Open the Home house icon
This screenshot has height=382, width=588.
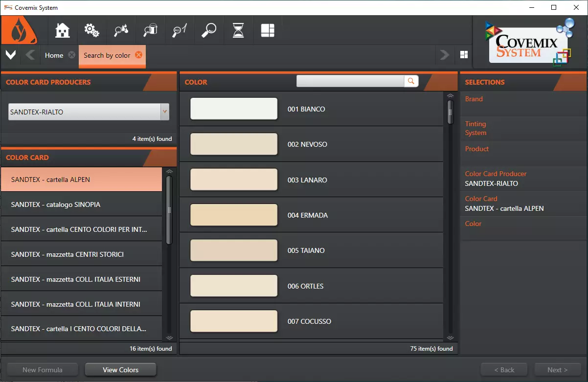click(63, 30)
